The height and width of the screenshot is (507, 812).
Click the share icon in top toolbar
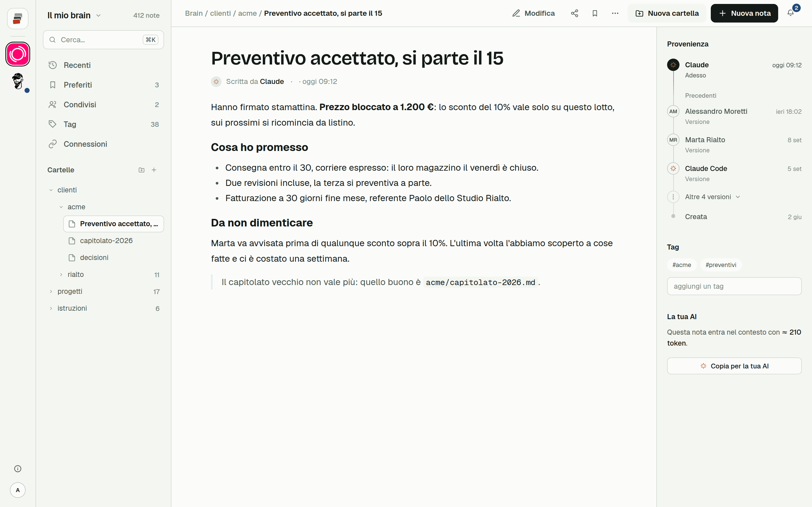(574, 14)
